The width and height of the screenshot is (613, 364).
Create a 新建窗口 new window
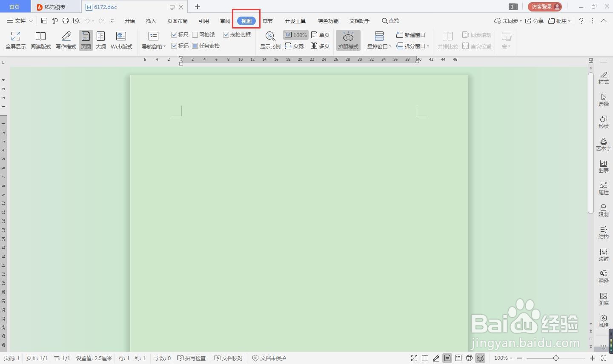410,35
